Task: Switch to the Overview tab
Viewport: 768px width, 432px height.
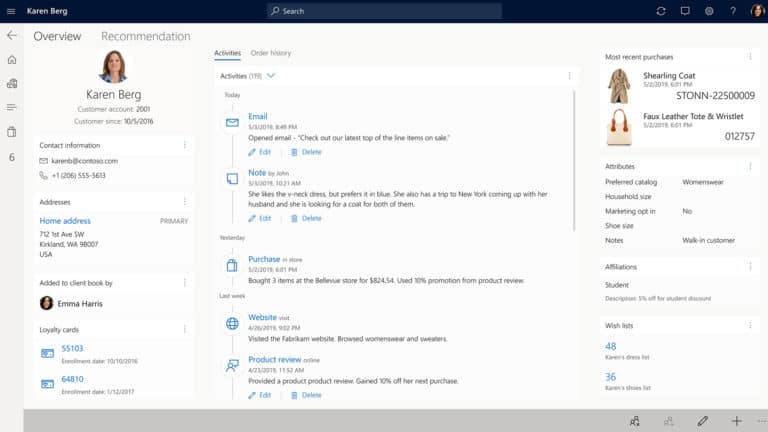Action: click(57, 36)
